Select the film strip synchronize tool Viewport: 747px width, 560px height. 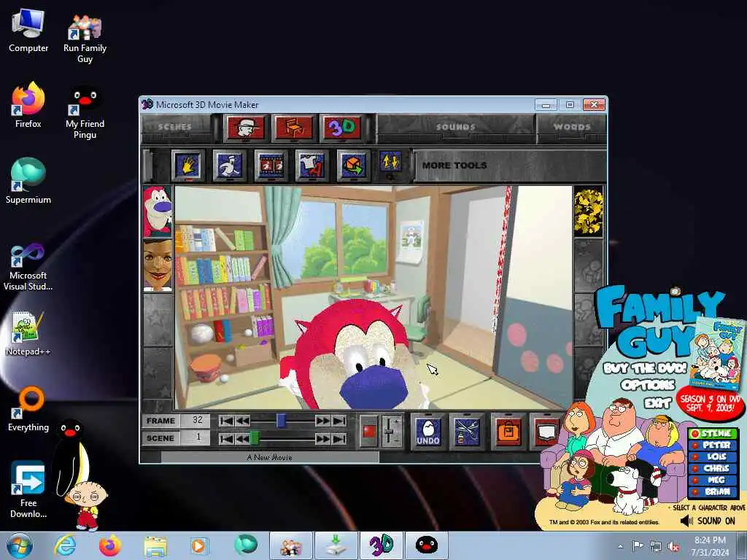pos(271,166)
